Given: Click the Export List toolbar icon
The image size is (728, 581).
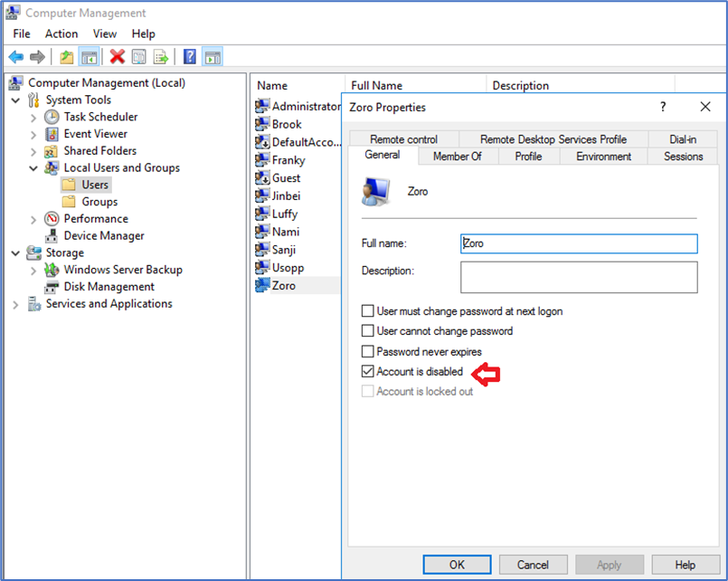Looking at the screenshot, I should (x=161, y=57).
